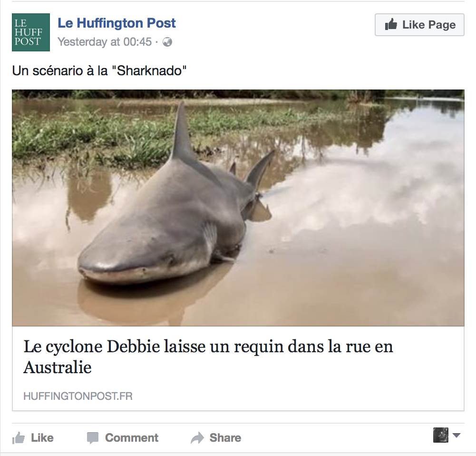Click the Like text under the post
Viewport: 476px width, 456px height.
tap(42, 438)
